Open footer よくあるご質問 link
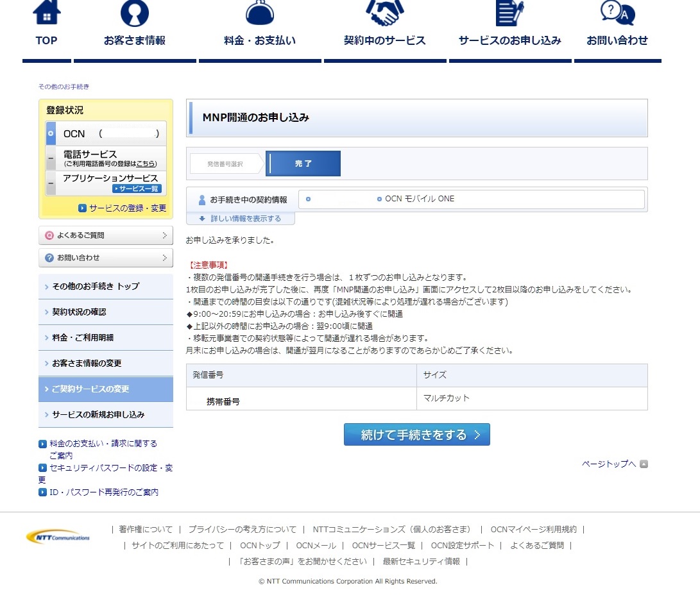The width and height of the screenshot is (700, 597). pyautogui.click(x=537, y=546)
